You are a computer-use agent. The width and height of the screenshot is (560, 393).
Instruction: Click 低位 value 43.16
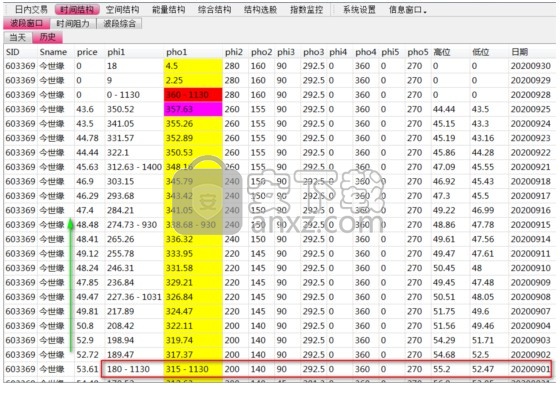click(483, 138)
